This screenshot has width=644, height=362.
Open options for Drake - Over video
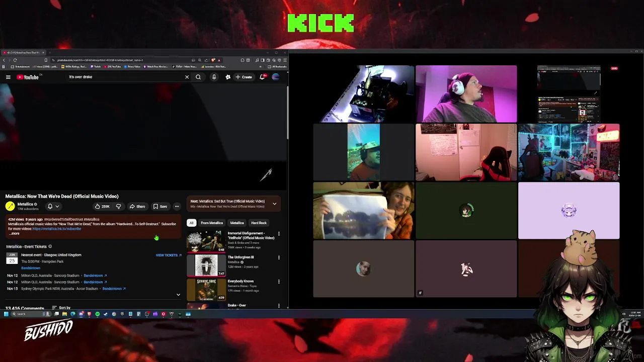[x=279, y=306]
